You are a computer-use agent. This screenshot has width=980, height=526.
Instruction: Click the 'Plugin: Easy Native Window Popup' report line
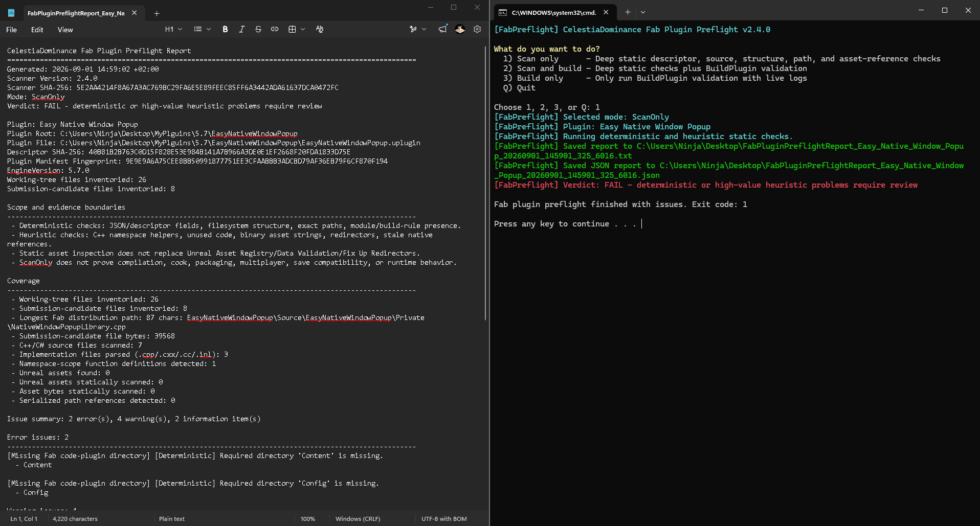pyautogui.click(x=73, y=124)
